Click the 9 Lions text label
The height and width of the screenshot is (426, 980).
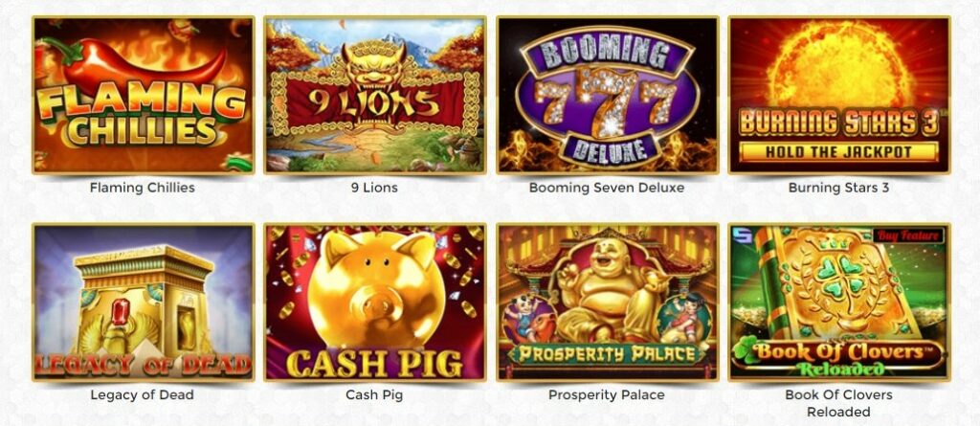(x=374, y=188)
